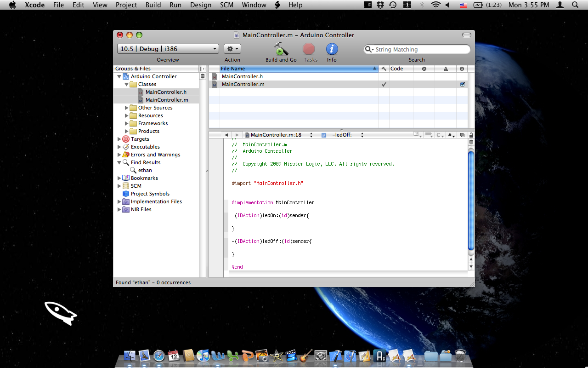Expand the Frameworks folder
The height and width of the screenshot is (368, 588).
point(127,123)
